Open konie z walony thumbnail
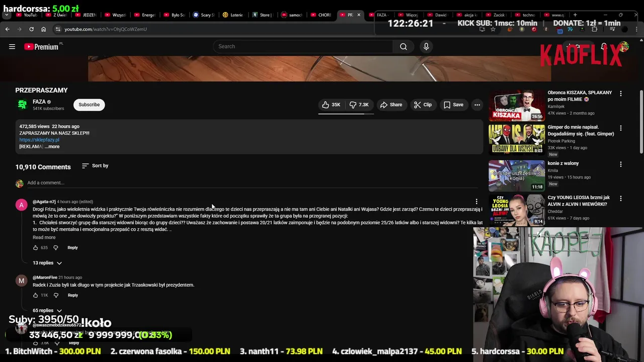 517,176
